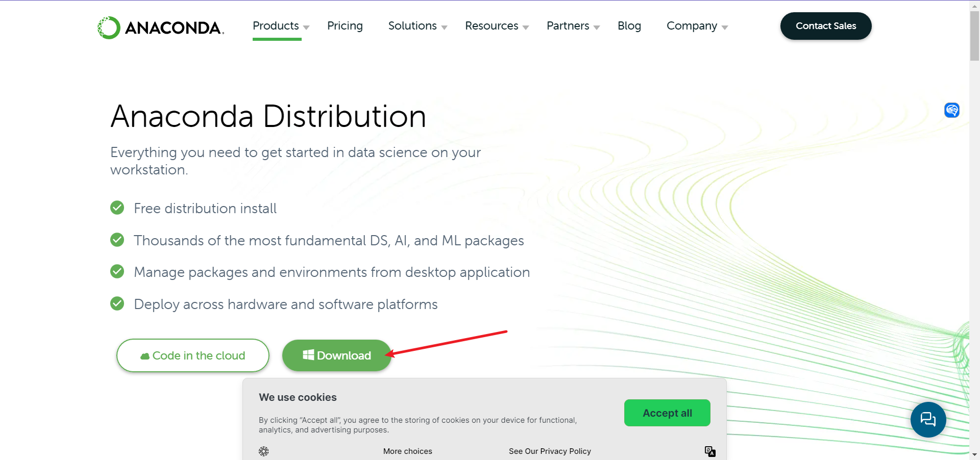
Task: Click the Anaconda Distribution heading
Action: tap(268, 116)
